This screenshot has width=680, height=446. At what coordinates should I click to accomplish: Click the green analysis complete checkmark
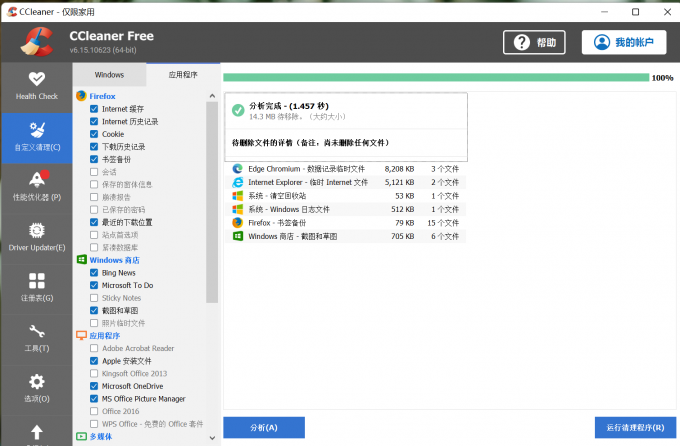(x=238, y=110)
